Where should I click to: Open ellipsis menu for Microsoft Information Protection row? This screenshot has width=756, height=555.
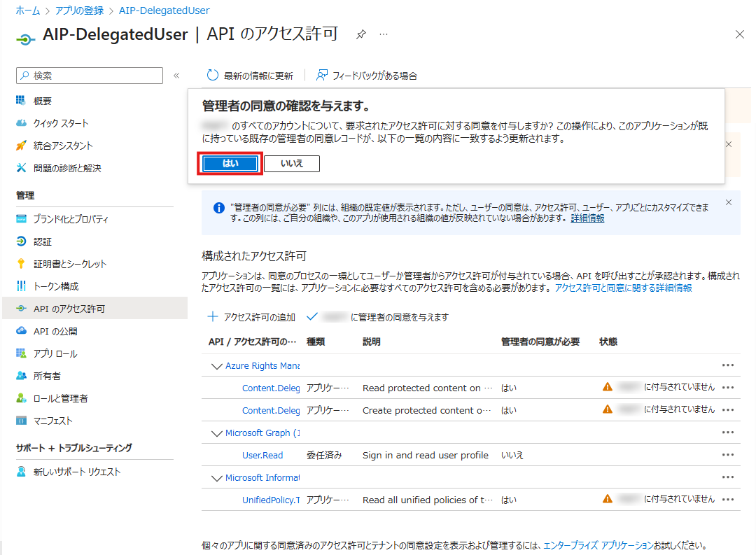point(728,477)
